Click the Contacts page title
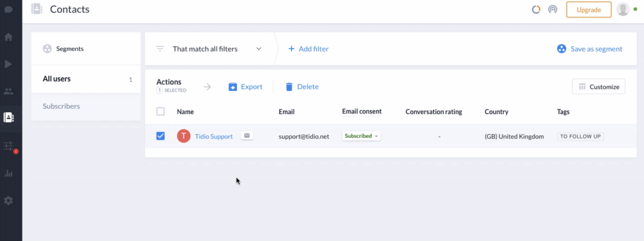The height and width of the screenshot is (241, 644). [70, 9]
